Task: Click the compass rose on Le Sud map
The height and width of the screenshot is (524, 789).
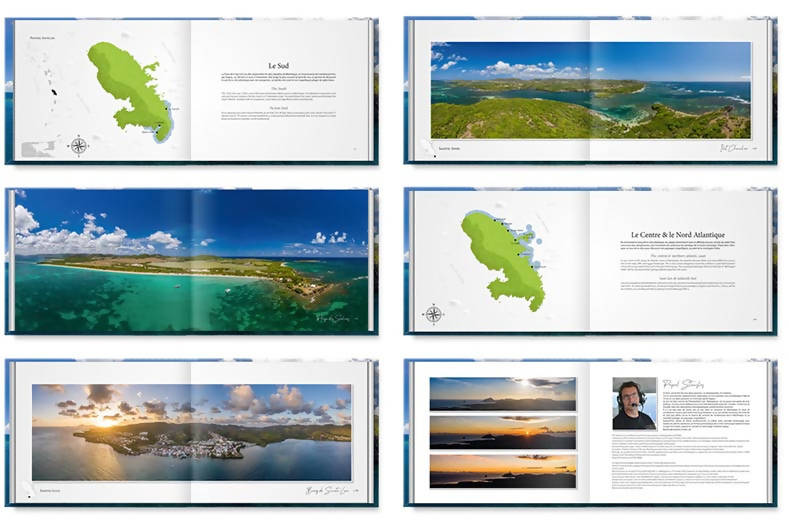Action: tap(79, 145)
